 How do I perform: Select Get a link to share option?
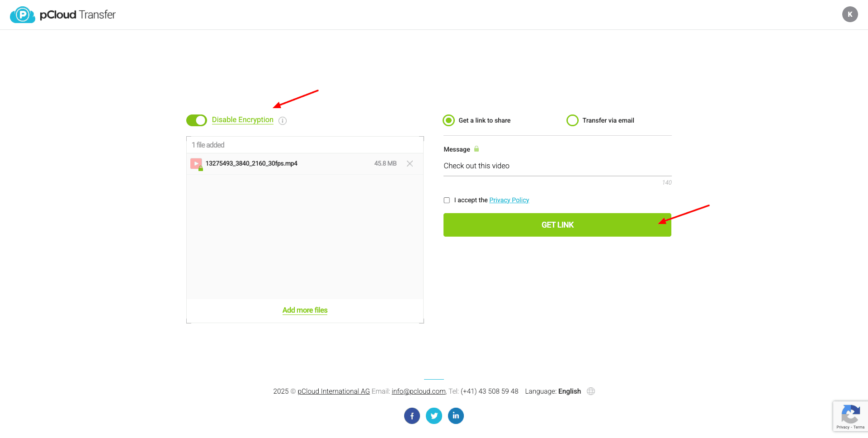coord(448,120)
